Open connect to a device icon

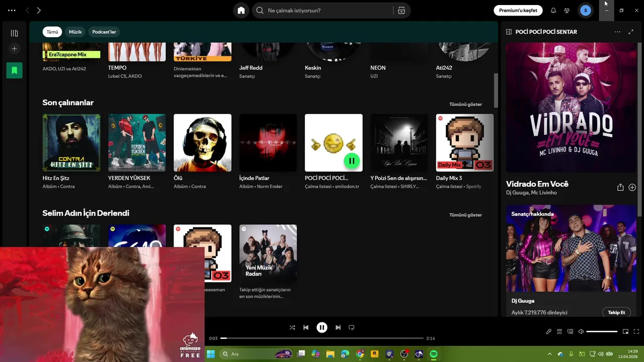coord(570,331)
